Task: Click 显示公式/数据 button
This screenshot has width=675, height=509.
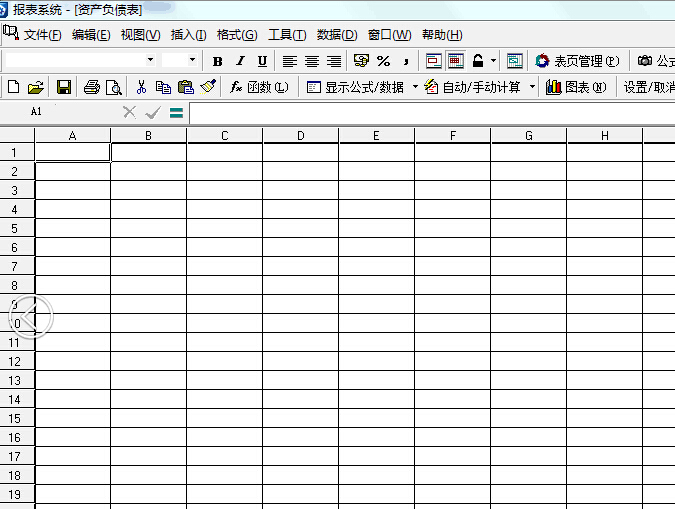Action: [356, 87]
